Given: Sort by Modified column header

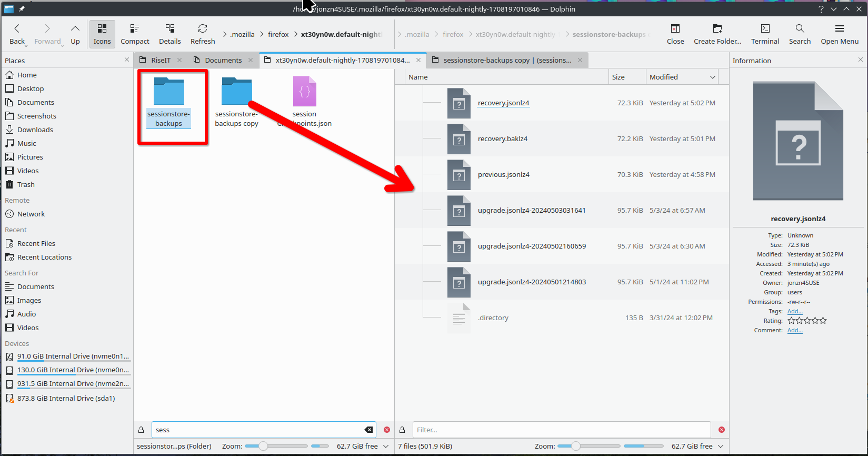Looking at the screenshot, I should 682,77.
